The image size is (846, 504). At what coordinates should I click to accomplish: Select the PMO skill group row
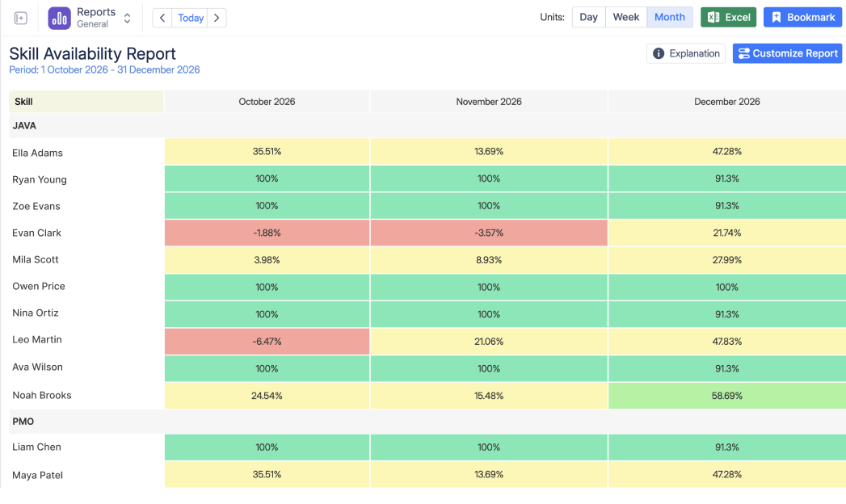[427, 422]
